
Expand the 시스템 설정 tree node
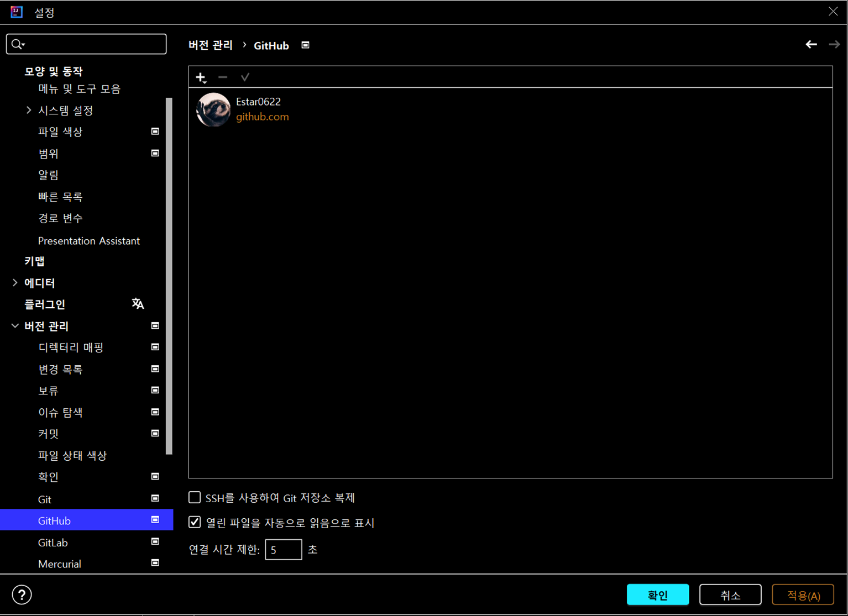tap(29, 110)
